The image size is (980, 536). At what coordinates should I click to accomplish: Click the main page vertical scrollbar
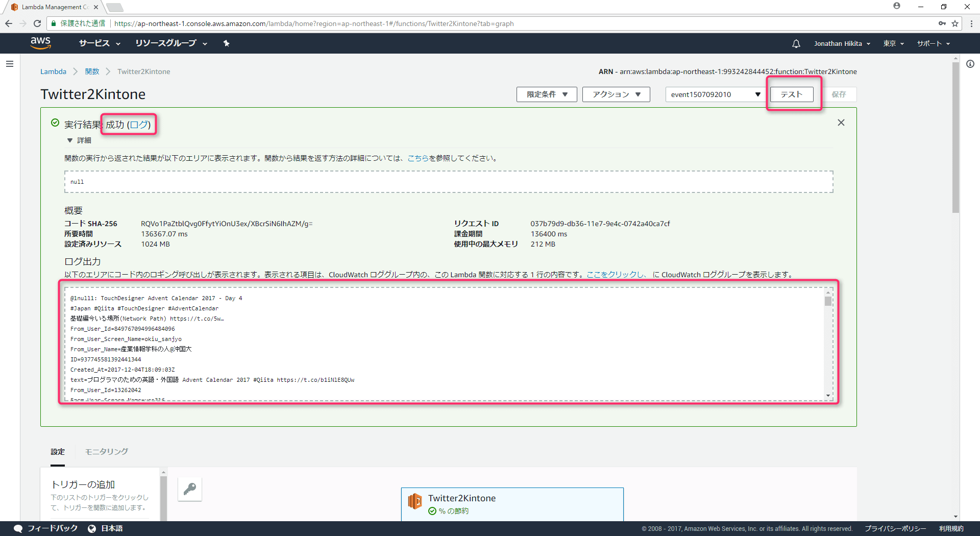coord(955,138)
